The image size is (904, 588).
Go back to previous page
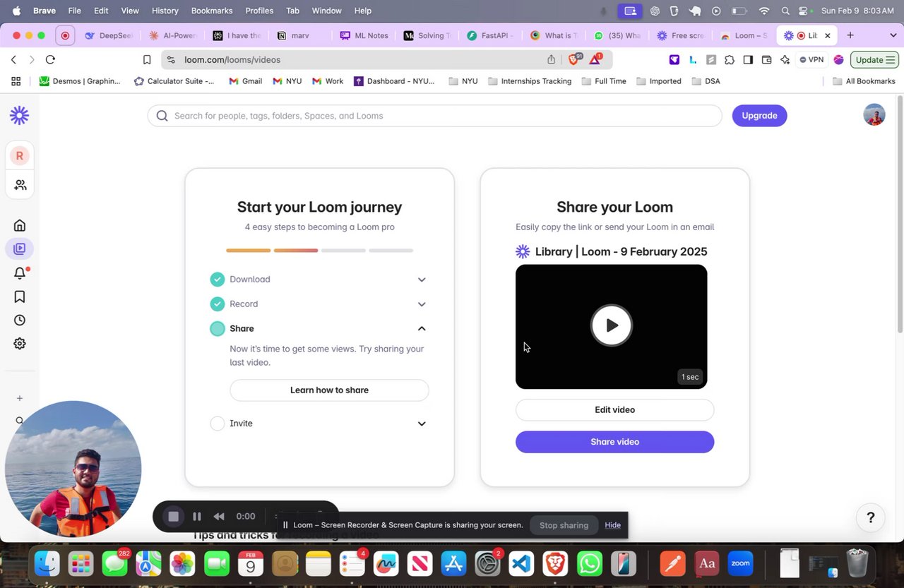coord(13,60)
